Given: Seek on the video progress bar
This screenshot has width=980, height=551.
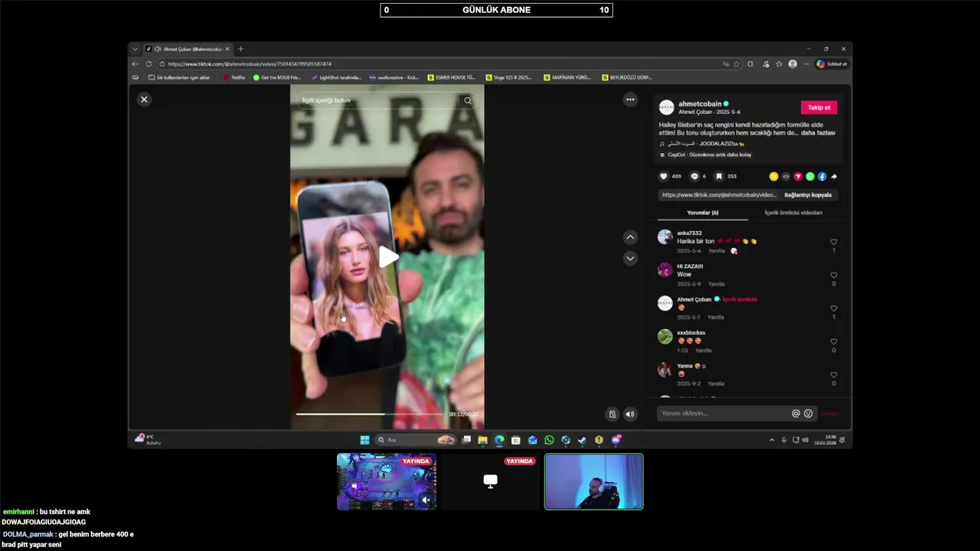Looking at the screenshot, I should (369, 414).
